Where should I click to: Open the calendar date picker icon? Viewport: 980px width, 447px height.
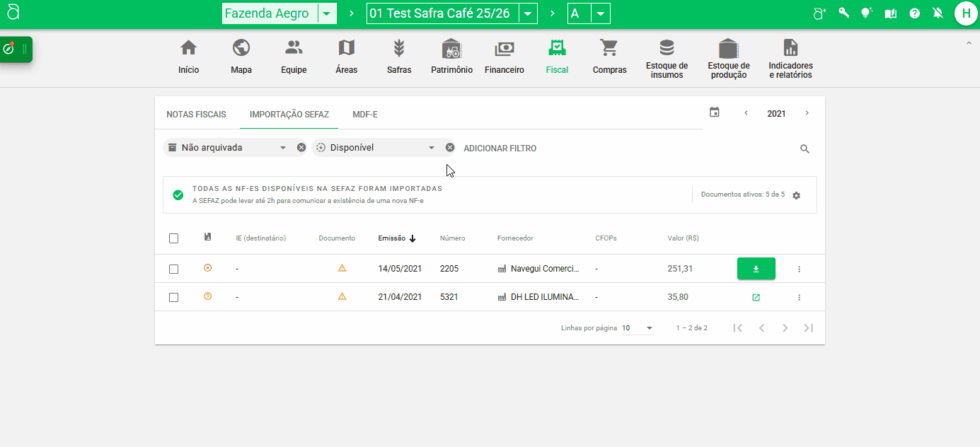click(x=715, y=112)
